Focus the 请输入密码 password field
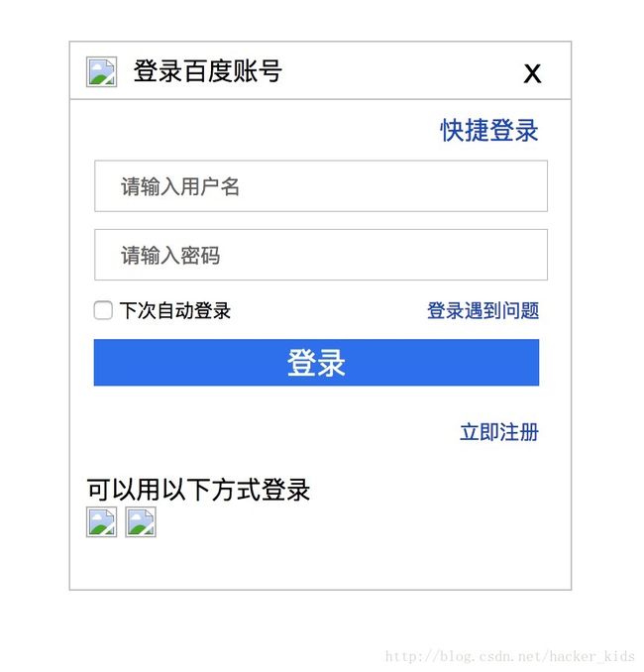 pos(321,255)
